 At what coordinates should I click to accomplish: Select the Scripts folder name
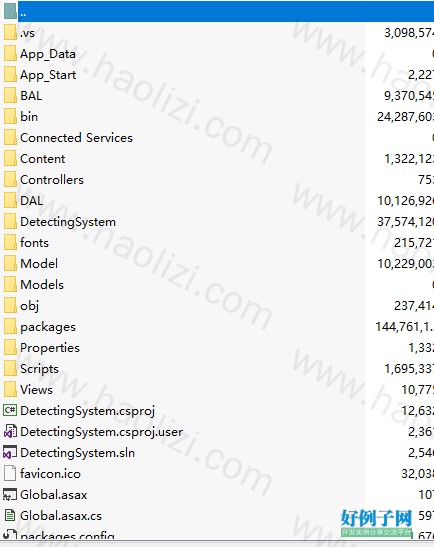click(x=39, y=369)
